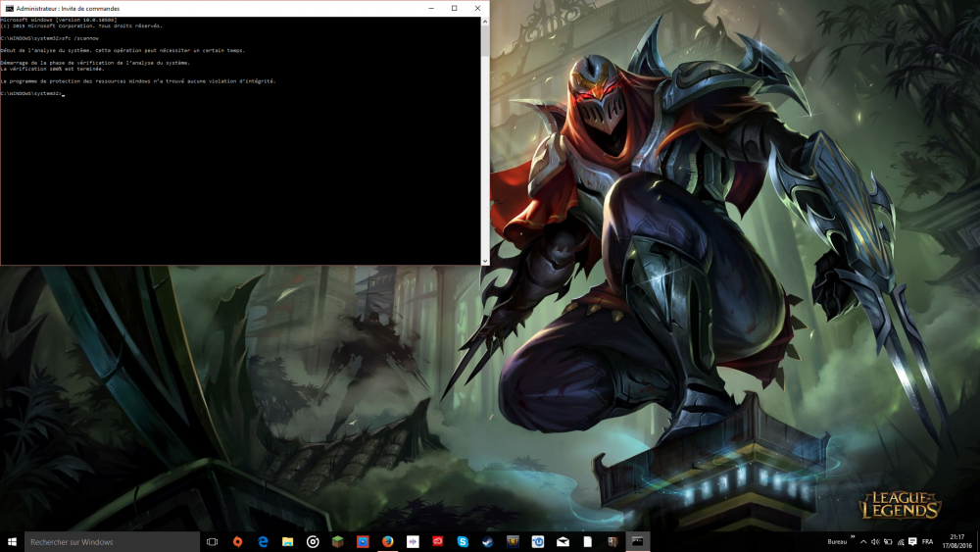Image resolution: width=980 pixels, height=552 pixels.
Task: Launch Minecraft from the taskbar
Action: point(338,541)
